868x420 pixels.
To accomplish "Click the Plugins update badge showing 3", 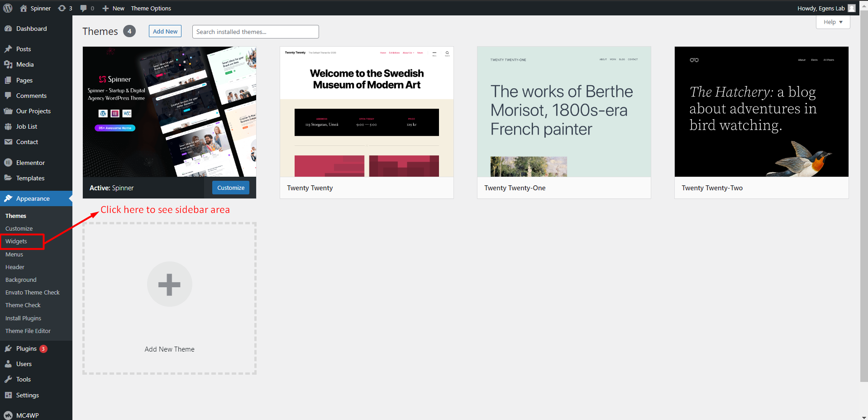I will (x=43, y=349).
